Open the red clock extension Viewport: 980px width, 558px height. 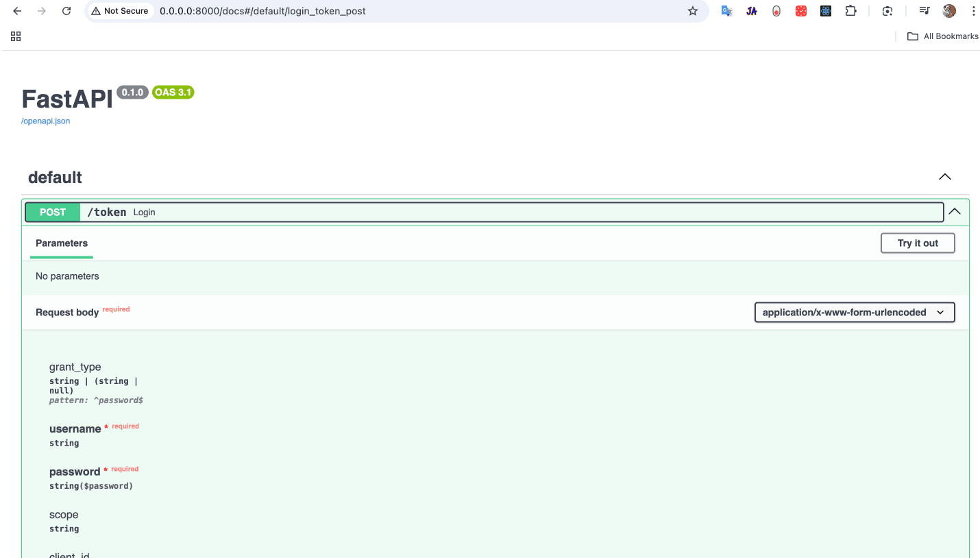pyautogui.click(x=801, y=11)
